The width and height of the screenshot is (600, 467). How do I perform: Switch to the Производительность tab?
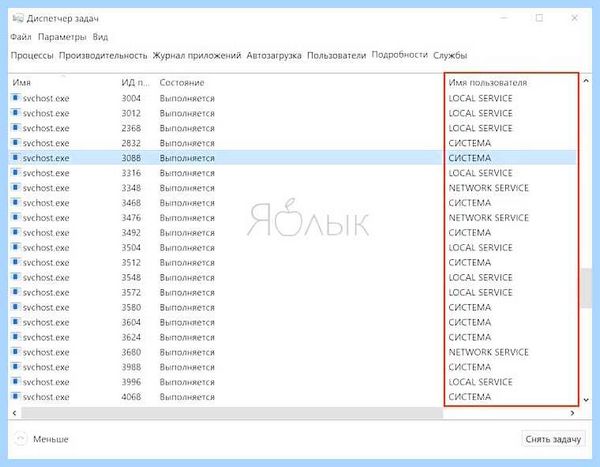pos(103,56)
